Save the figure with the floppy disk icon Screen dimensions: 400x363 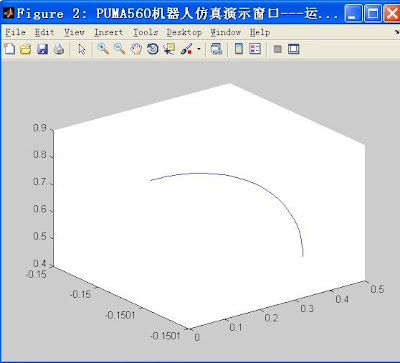42,49
